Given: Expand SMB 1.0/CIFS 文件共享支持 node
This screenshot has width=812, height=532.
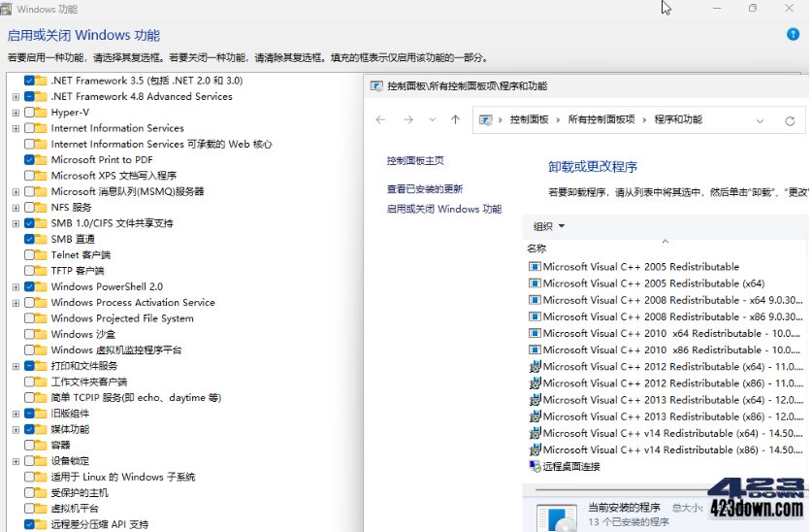Looking at the screenshot, I should (16, 224).
